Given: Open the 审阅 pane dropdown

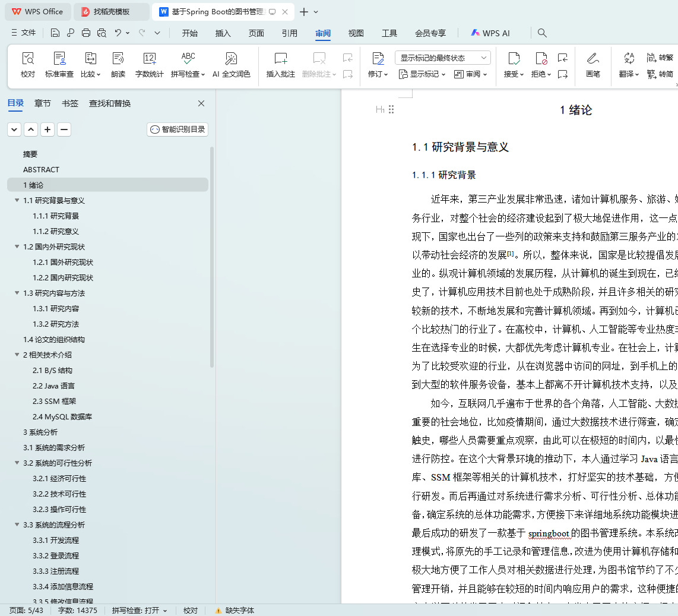Looking at the screenshot, I should 470,74.
